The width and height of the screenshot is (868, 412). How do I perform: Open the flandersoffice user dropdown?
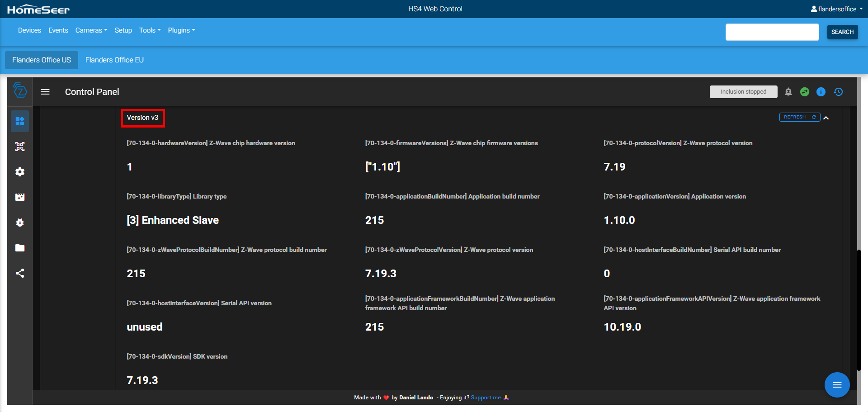coord(837,9)
